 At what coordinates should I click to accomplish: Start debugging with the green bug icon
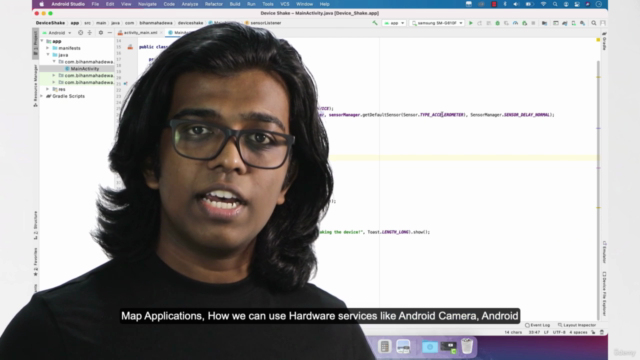tap(498, 23)
